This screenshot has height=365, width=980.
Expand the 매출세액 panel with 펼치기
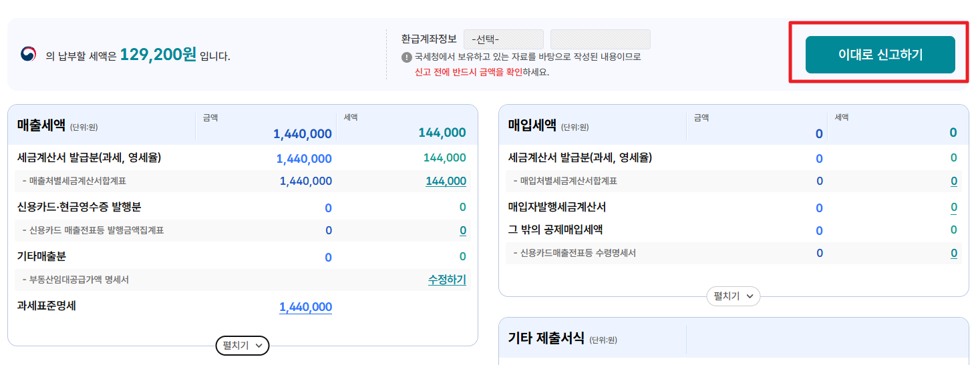pos(242,346)
